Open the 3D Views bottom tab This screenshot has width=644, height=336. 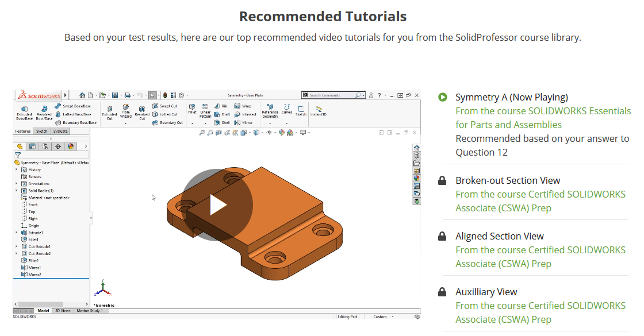click(62, 311)
